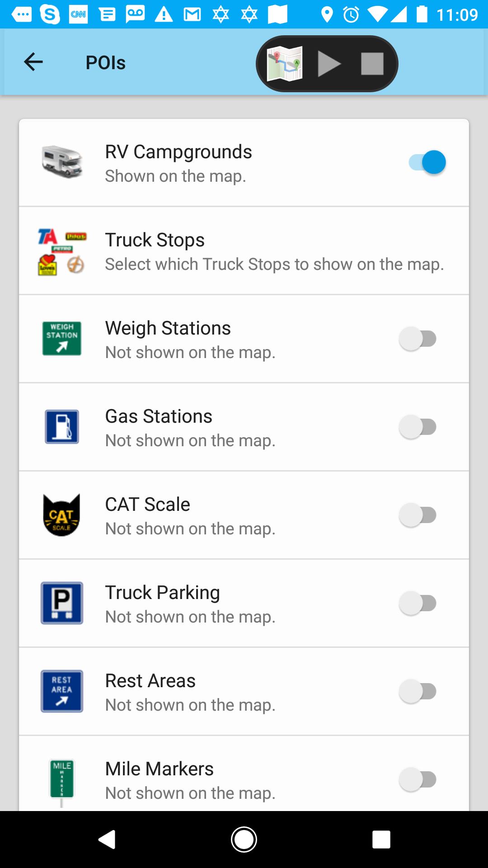Toggle Mile Markers switch on
This screenshot has width=488, height=868.
(x=418, y=779)
